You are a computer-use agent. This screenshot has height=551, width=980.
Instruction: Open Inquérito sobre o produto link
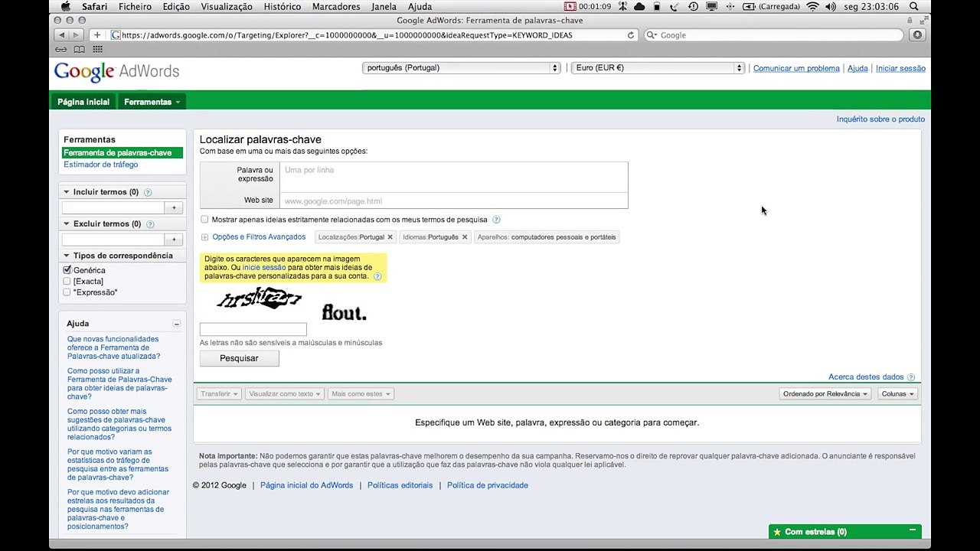coord(880,119)
